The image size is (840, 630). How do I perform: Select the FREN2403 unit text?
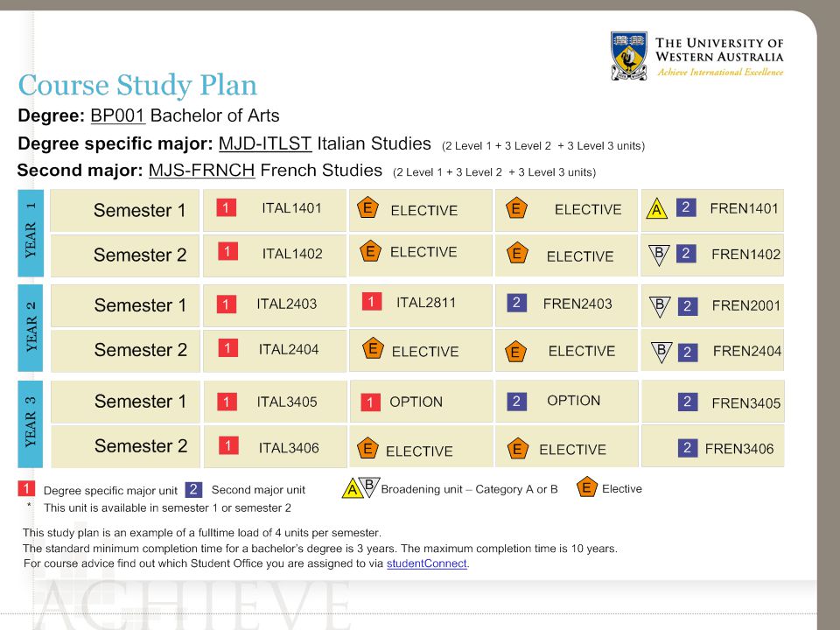(577, 304)
